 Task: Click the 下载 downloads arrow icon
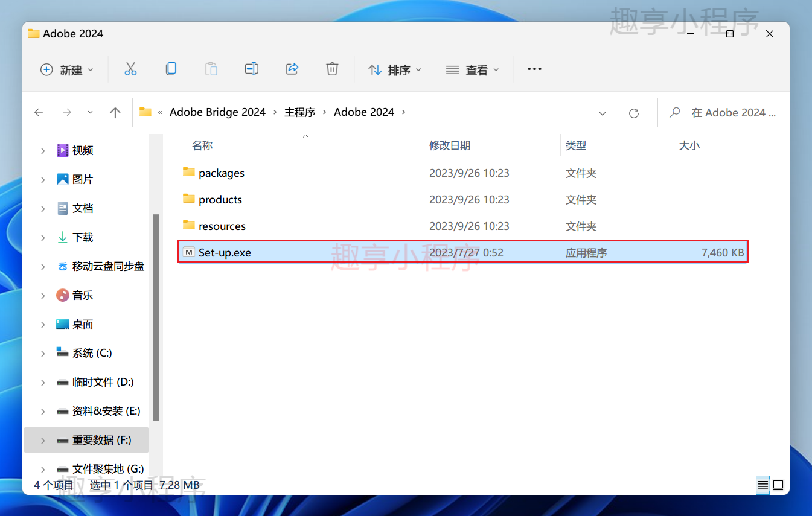pos(63,237)
